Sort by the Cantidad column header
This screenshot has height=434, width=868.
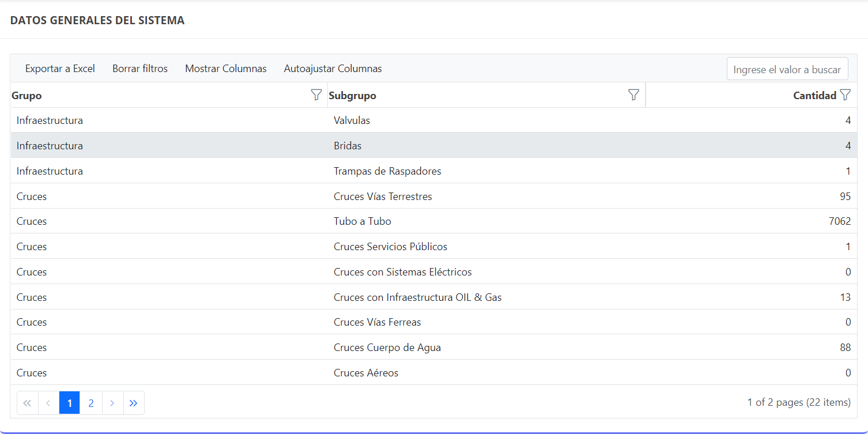pyautogui.click(x=814, y=96)
